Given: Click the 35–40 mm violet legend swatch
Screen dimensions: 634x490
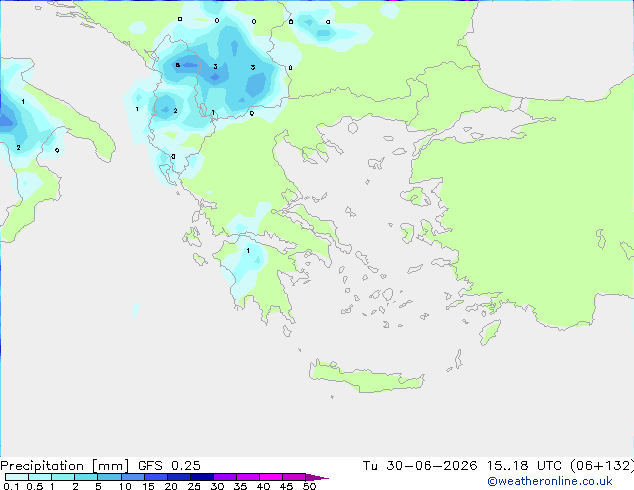Looking at the screenshot, I should (x=247, y=477).
